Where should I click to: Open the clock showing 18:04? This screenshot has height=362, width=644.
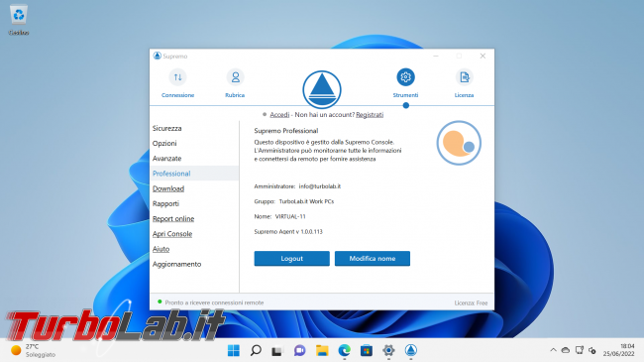(618, 350)
